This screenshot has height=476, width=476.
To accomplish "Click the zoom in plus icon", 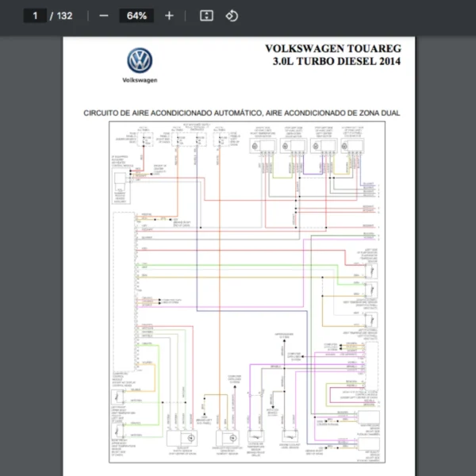I will point(169,16).
